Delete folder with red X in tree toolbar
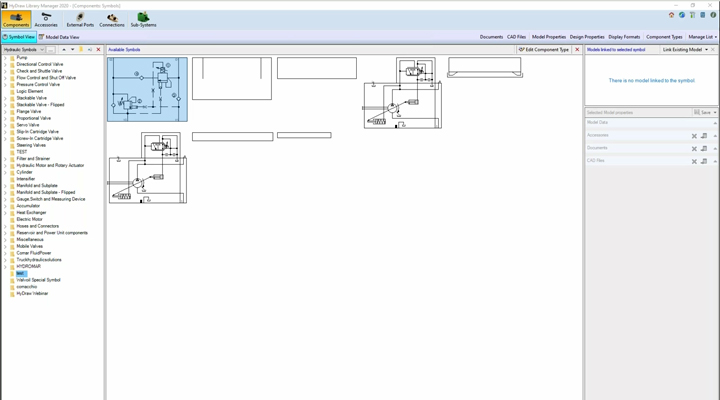The image size is (720, 400). pyautogui.click(x=98, y=50)
